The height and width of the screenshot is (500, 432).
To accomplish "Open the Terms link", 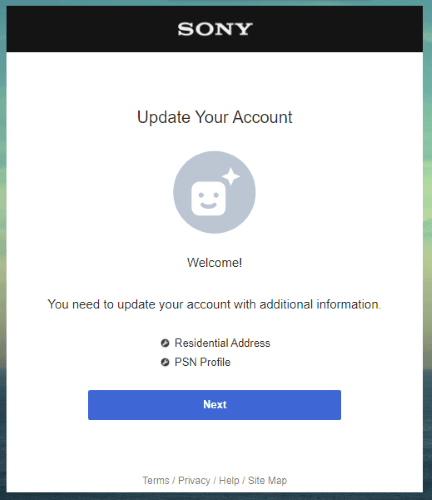I will click(156, 480).
